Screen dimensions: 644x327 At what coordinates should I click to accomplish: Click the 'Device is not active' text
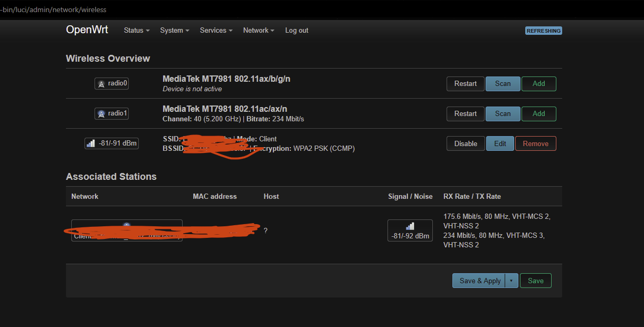192,89
